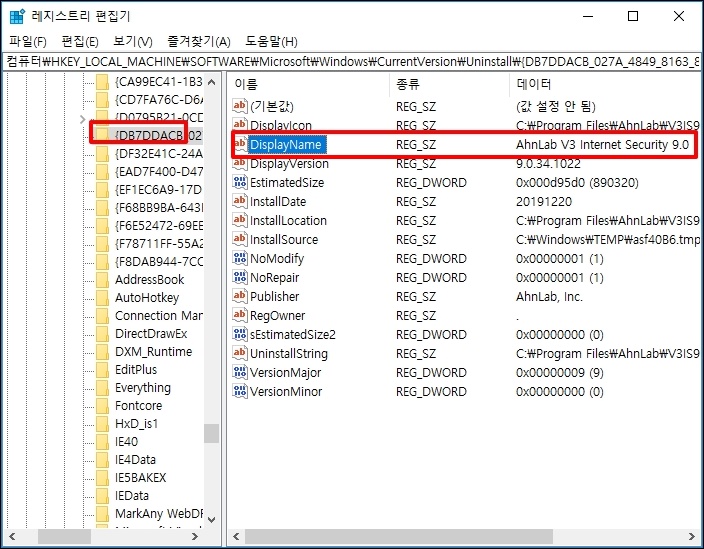704x549 pixels.
Task: Select the {EF1EC6A9-17D key
Action: pyautogui.click(x=159, y=190)
